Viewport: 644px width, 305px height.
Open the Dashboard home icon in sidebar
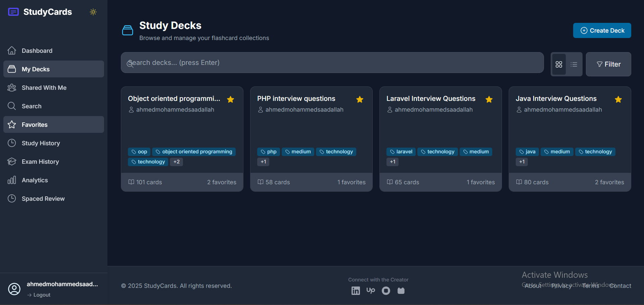[12, 50]
